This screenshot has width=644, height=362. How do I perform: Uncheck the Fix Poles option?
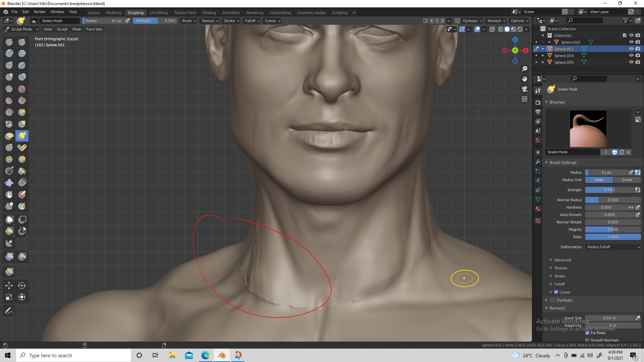click(587, 333)
